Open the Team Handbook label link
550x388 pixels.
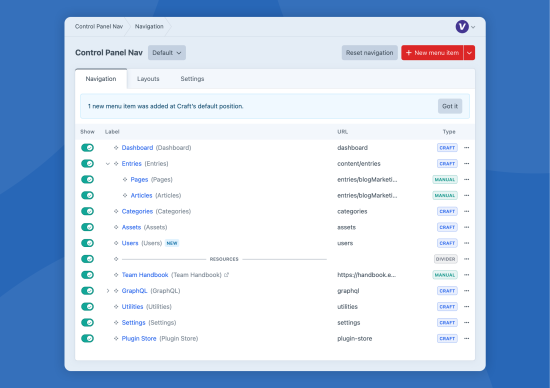point(145,275)
